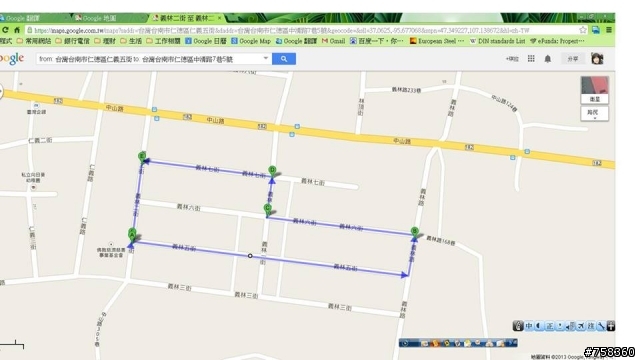Click the IME speaker sound icon
Screen dimensions: 640x360
(570, 326)
